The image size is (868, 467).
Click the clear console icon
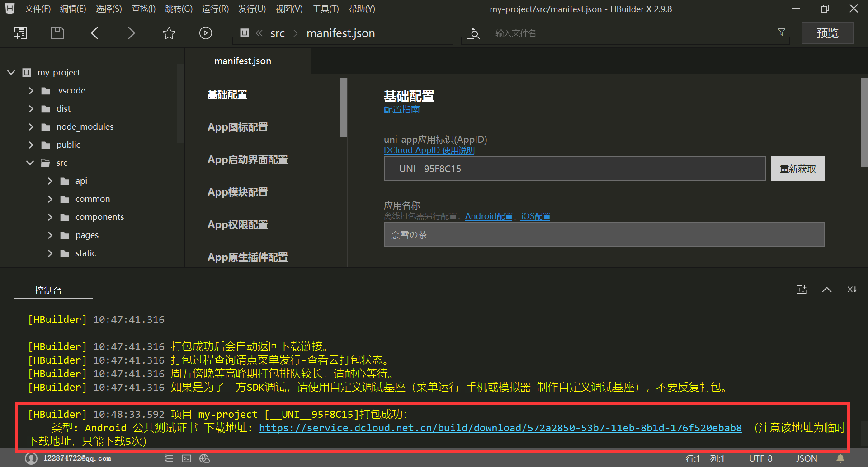tap(852, 290)
